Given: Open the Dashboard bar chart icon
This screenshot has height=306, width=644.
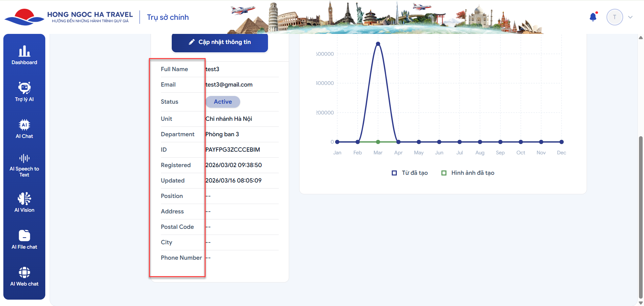Looking at the screenshot, I should [x=24, y=51].
